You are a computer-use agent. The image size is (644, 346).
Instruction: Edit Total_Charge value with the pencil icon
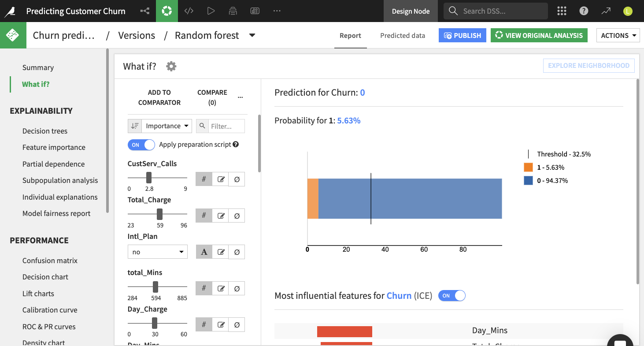[220, 215]
